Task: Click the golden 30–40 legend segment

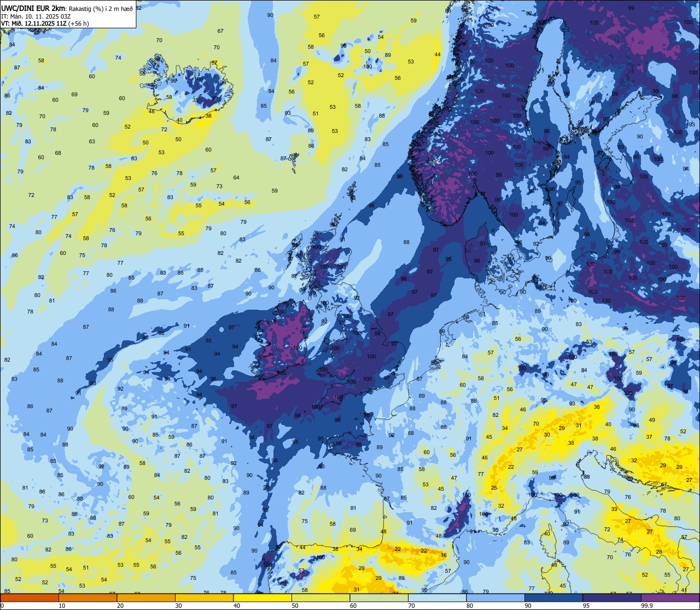Action: click(204, 597)
